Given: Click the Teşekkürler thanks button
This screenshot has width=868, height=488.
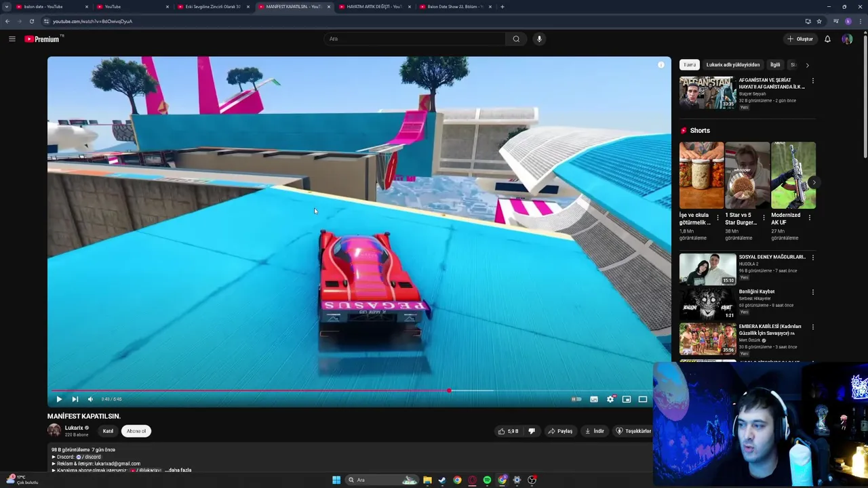Looking at the screenshot, I should (x=633, y=431).
